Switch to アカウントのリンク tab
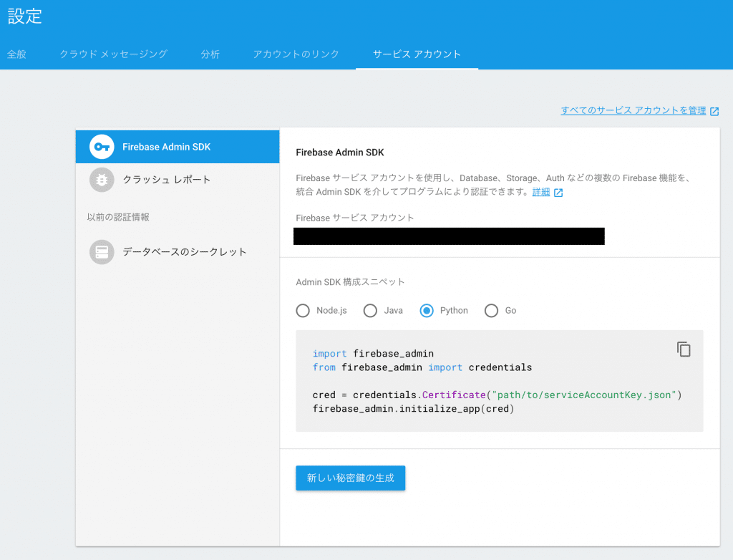733x560 pixels. (296, 54)
